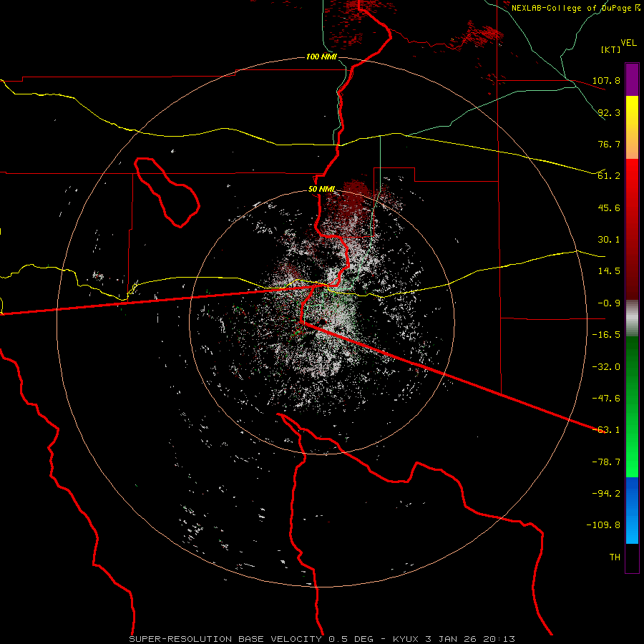Select the -78.7 legend value
The image size is (644, 644).
click(606, 462)
